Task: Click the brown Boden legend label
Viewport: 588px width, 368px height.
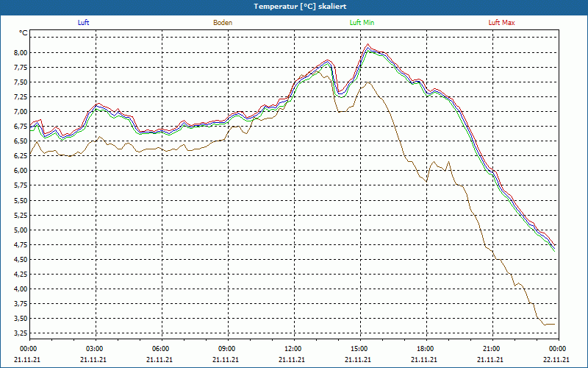Action: coord(223,23)
